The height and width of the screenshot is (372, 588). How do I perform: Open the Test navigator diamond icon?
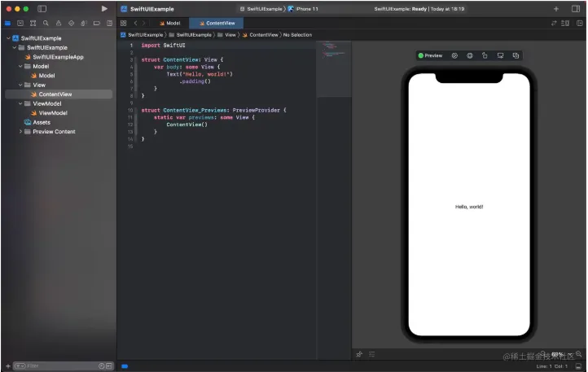pyautogui.click(x=71, y=24)
